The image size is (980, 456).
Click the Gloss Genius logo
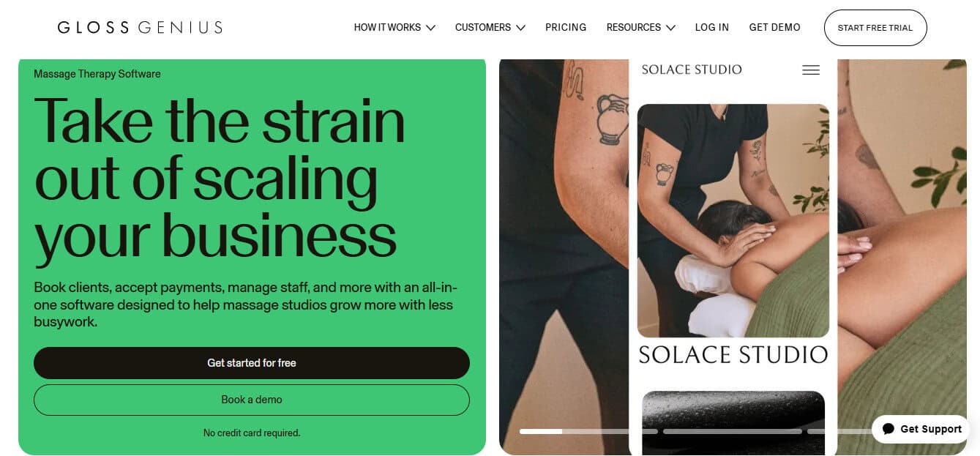(x=140, y=28)
